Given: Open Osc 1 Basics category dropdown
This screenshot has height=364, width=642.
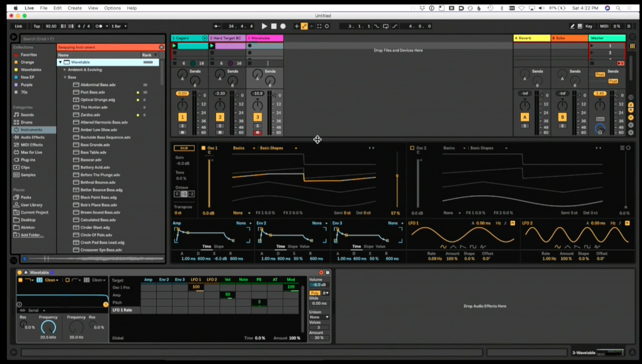Looking at the screenshot, I should tap(244, 148).
